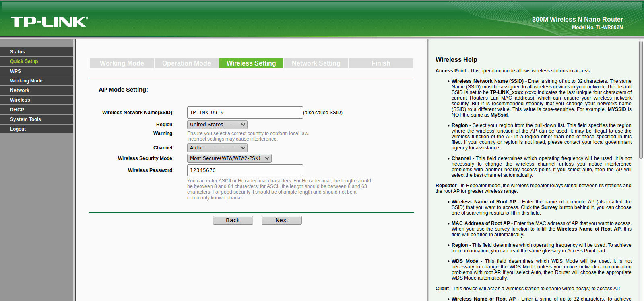This screenshot has height=301, width=644.
Task: Open the WPS page
Action: click(37, 71)
